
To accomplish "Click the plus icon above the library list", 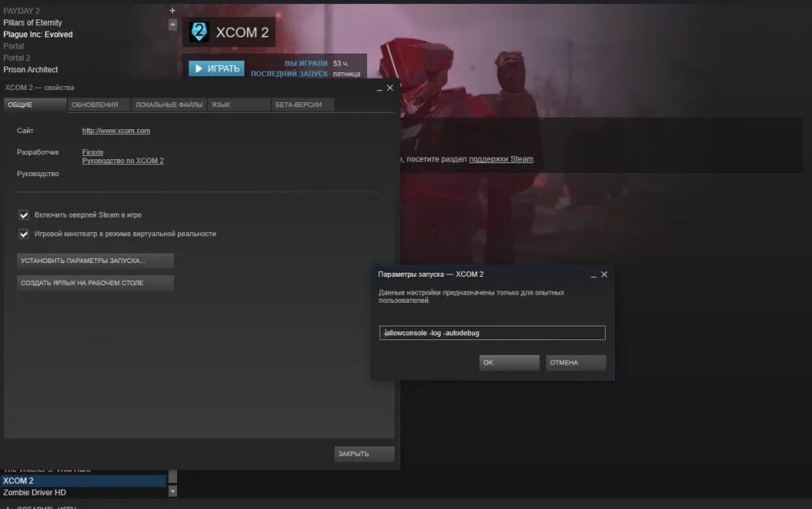I will (172, 11).
